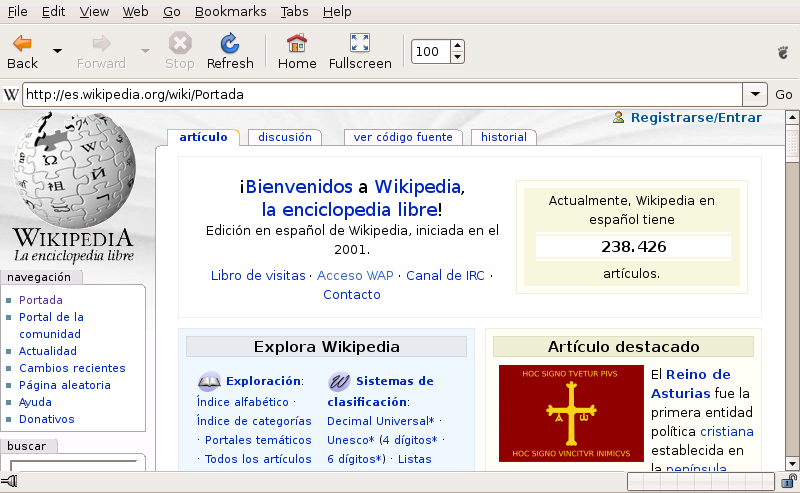This screenshot has height=493, width=800.
Task: Click the user icon beside Registrarse/Entrar
Action: pyautogui.click(x=618, y=117)
